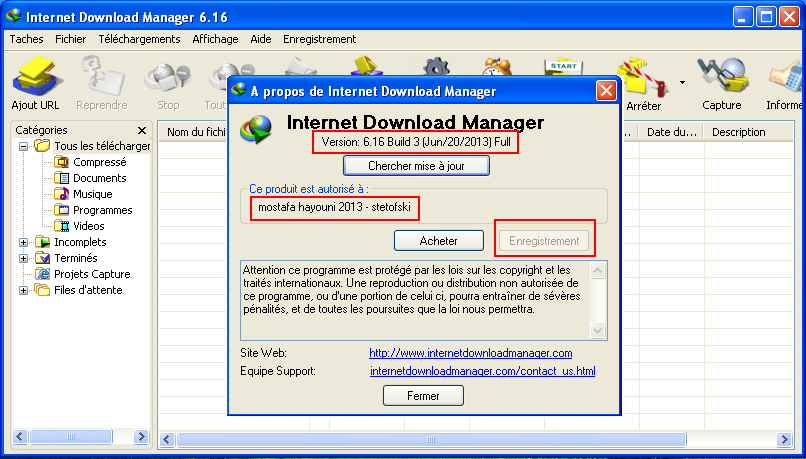
Task: Expand the Terminés tree node
Action: pyautogui.click(x=24, y=258)
